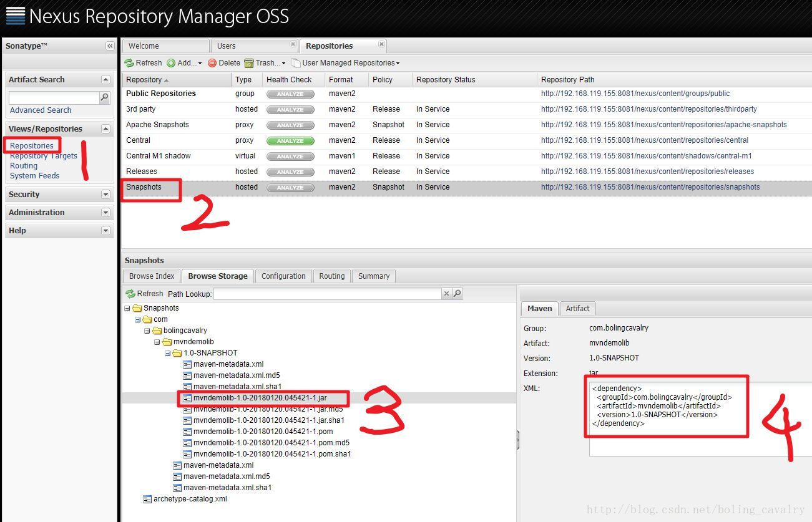
Task: Open the System Feeds link
Action: pos(35,176)
